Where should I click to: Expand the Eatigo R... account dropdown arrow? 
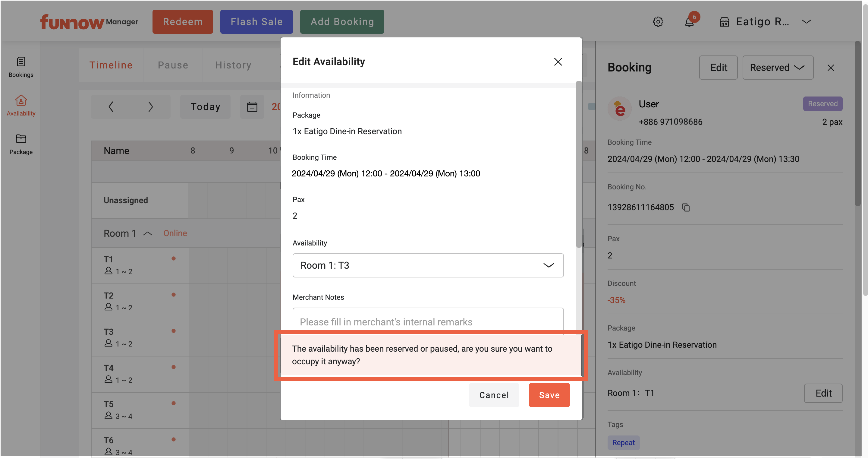[806, 22]
